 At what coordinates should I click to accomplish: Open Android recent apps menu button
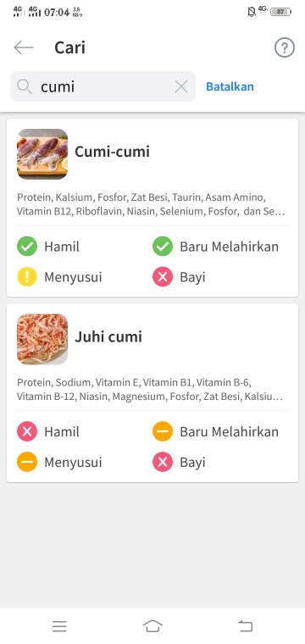tap(59, 626)
